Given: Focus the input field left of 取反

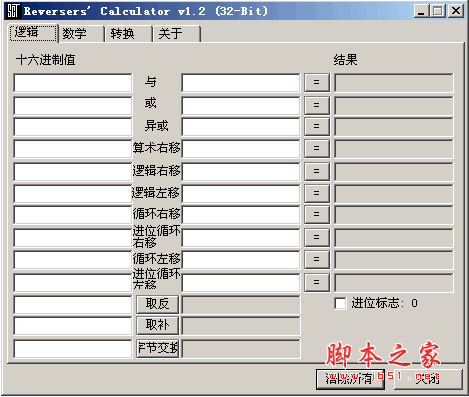Looking at the screenshot, I should pyautogui.click(x=73, y=305).
